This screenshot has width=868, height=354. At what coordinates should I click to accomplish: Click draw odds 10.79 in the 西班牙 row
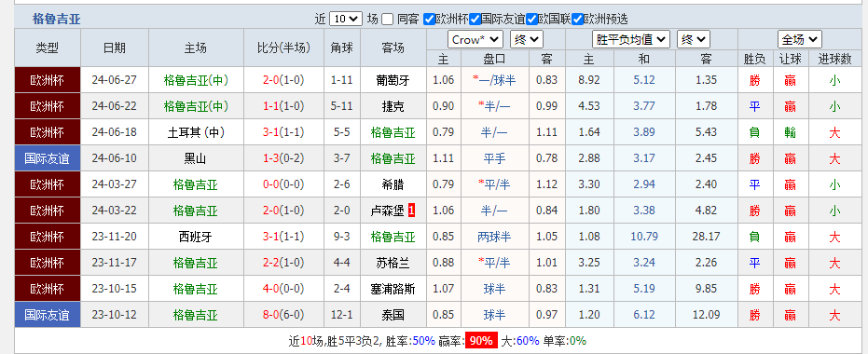[644, 237]
